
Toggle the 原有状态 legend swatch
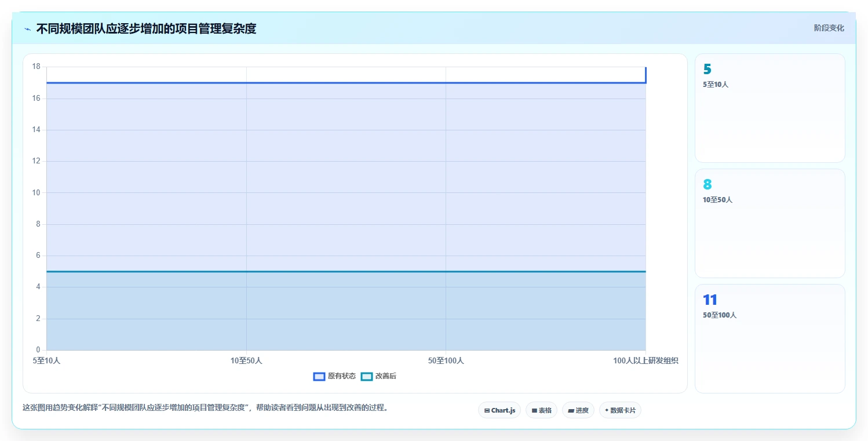(x=319, y=377)
